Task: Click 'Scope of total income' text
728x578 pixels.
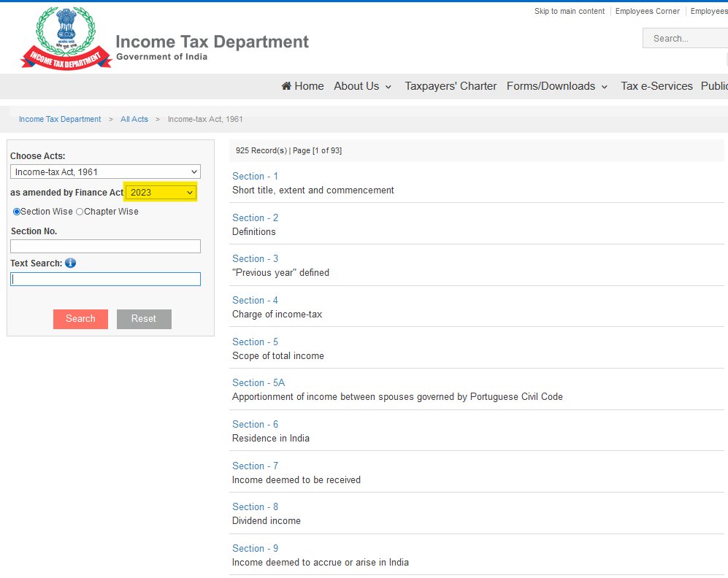Action: click(278, 356)
